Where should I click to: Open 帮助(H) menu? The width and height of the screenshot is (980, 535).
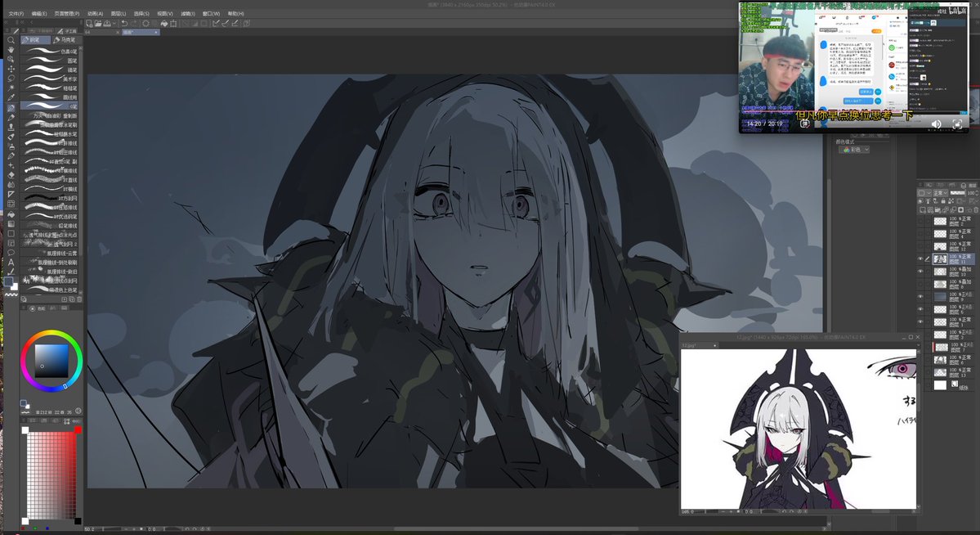(235, 13)
